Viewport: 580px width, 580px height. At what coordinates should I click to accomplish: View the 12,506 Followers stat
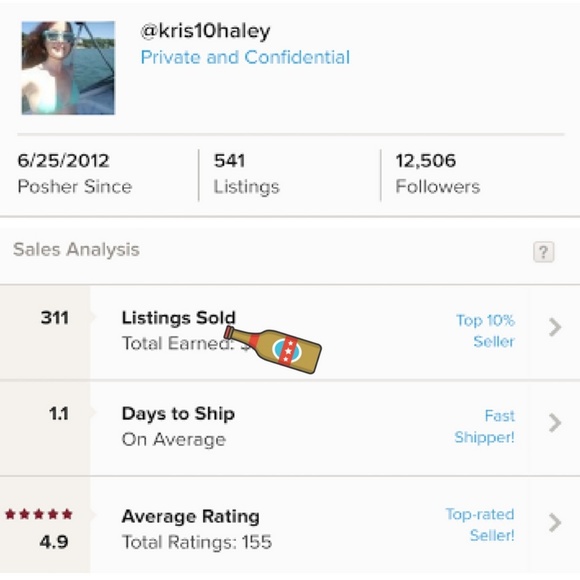click(x=438, y=173)
